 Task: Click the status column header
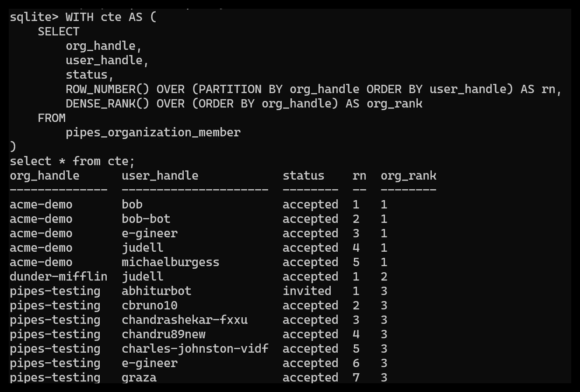(304, 176)
